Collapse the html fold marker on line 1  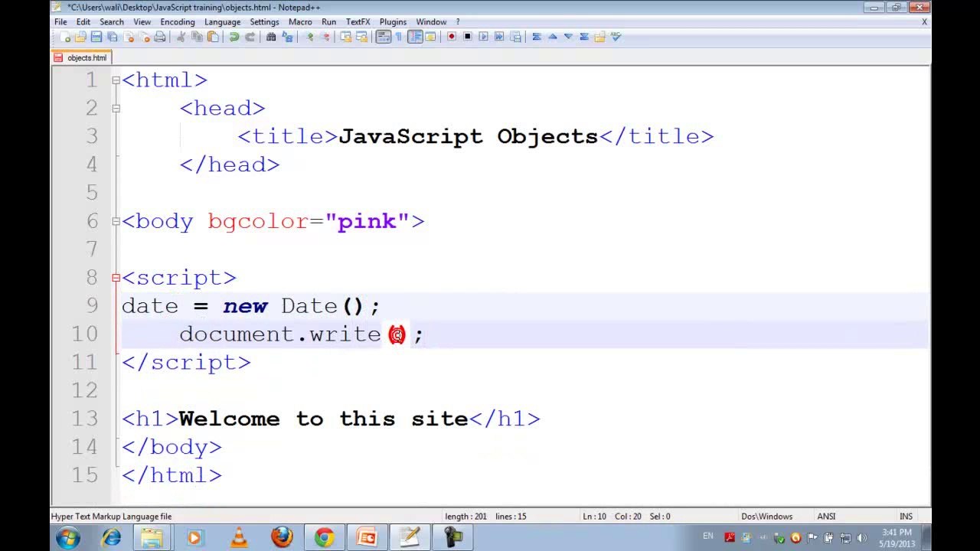coord(116,80)
